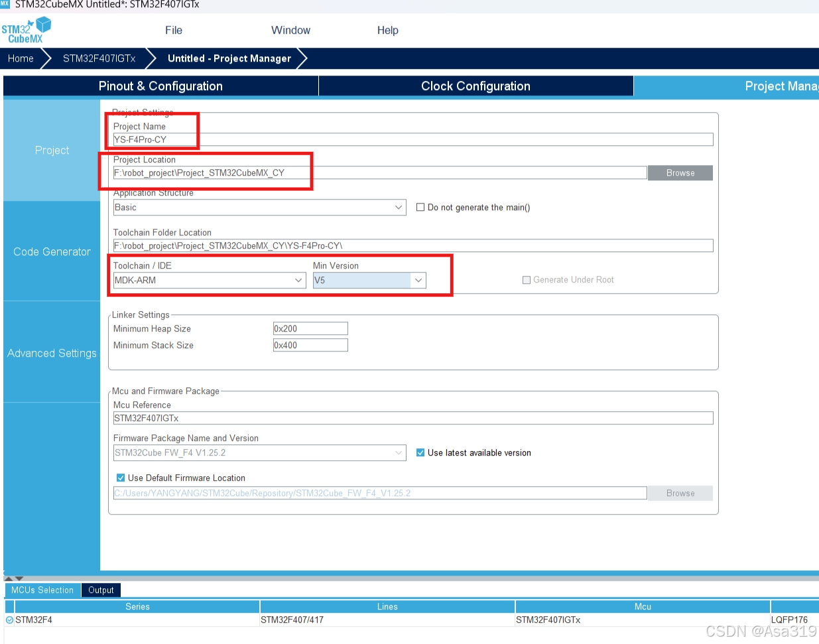Click the STM32CubeMX logo icon

27,31
